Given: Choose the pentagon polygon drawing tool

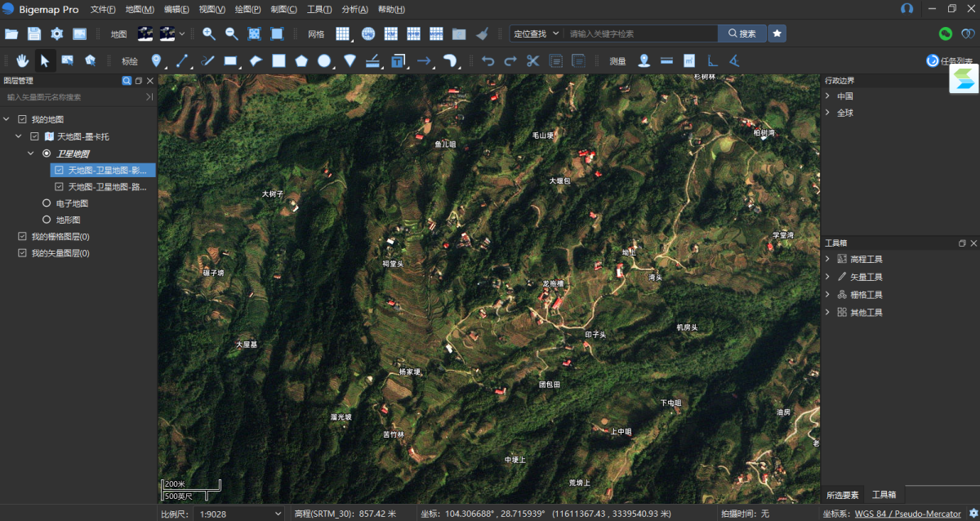Looking at the screenshot, I should [301, 60].
